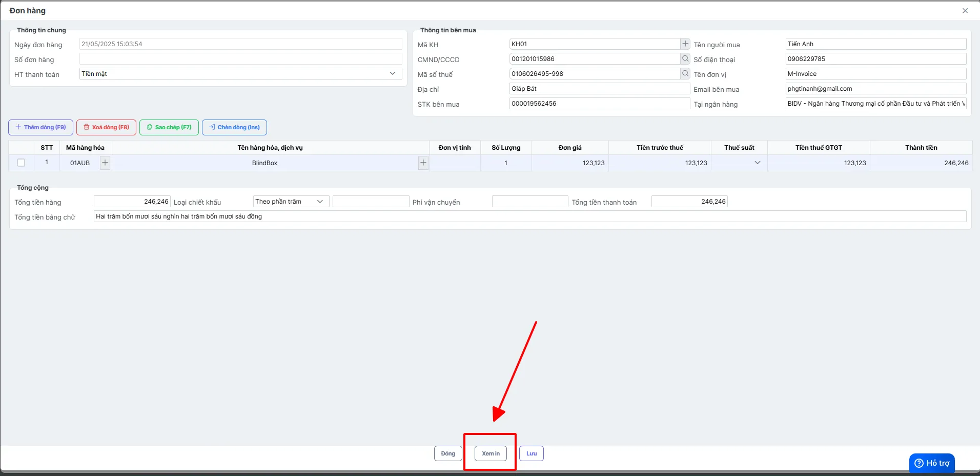Viewport: 980px width, 476px height.
Task: Click Xoá dòng (F8) button
Action: pos(106,127)
